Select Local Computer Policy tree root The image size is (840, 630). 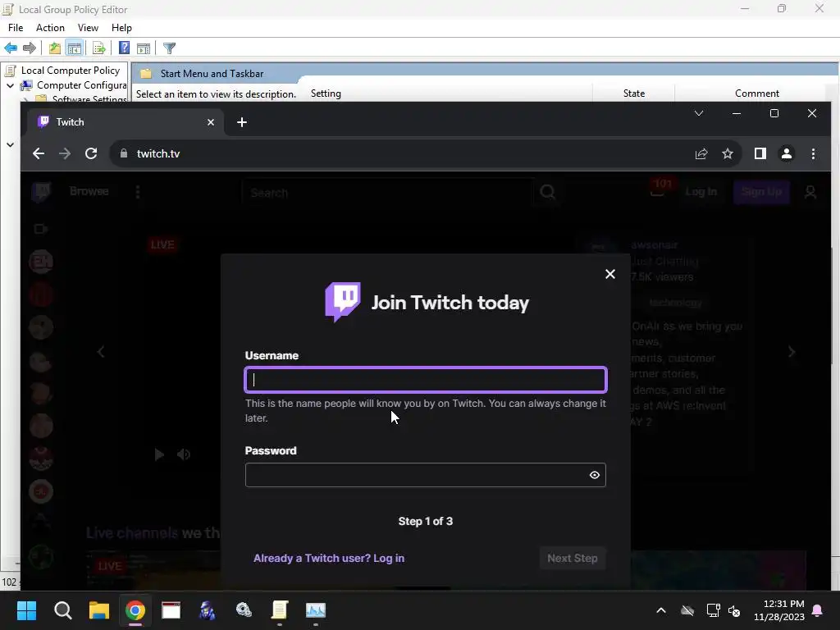point(71,71)
